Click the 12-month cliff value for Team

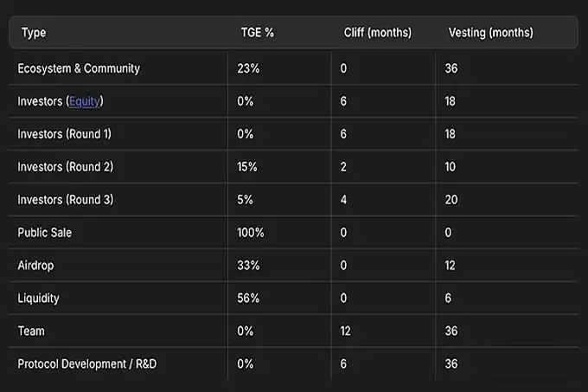point(346,331)
